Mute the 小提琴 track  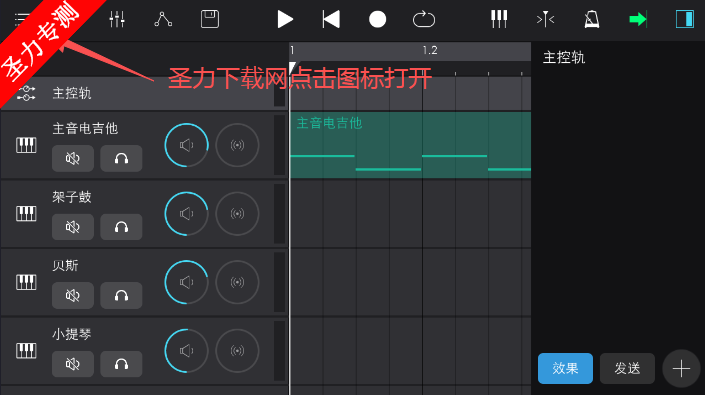(x=73, y=364)
